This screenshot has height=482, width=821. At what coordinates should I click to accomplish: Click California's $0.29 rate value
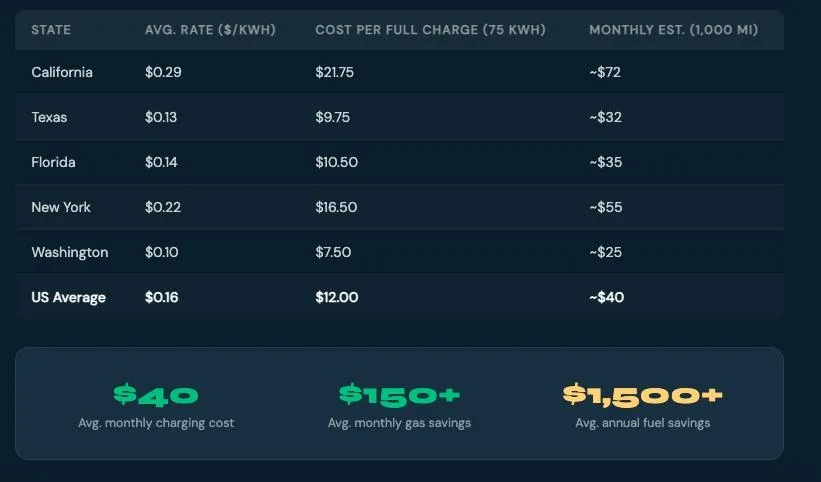(163, 72)
